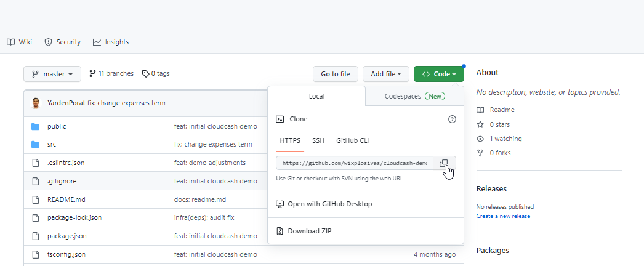Click the tsconfig.json file icon
This screenshot has width=644, height=266.
[35, 254]
